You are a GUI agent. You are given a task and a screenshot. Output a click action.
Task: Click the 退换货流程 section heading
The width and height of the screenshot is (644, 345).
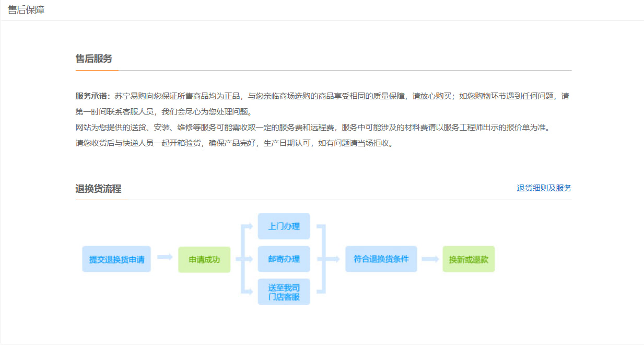coord(98,189)
